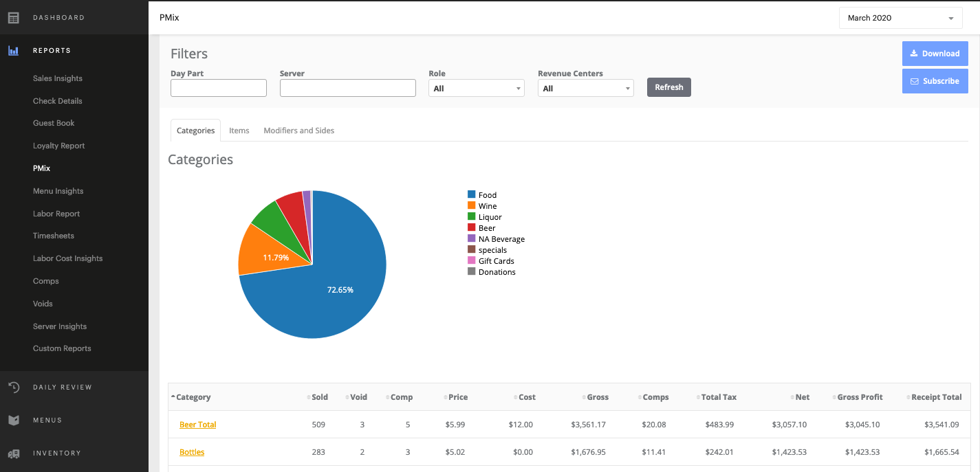Toggle specials legend swatch

(471, 249)
